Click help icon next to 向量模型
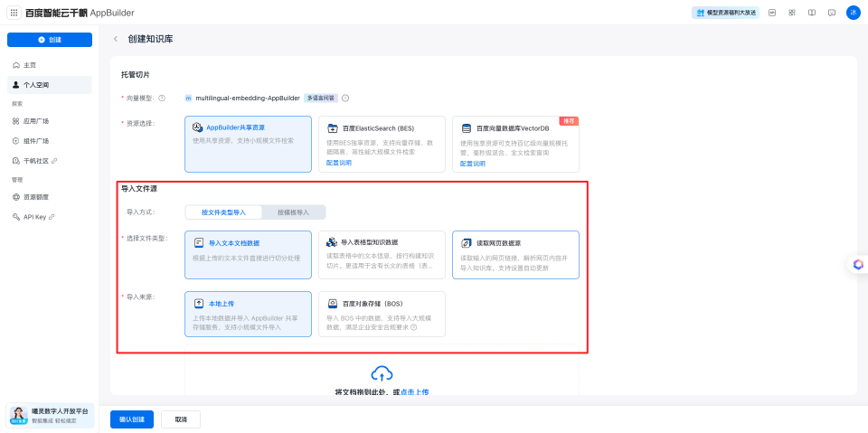The height and width of the screenshot is (433, 868). click(162, 99)
